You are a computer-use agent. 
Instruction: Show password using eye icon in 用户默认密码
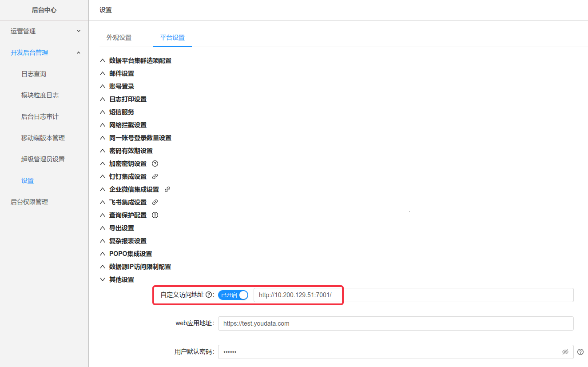point(565,352)
